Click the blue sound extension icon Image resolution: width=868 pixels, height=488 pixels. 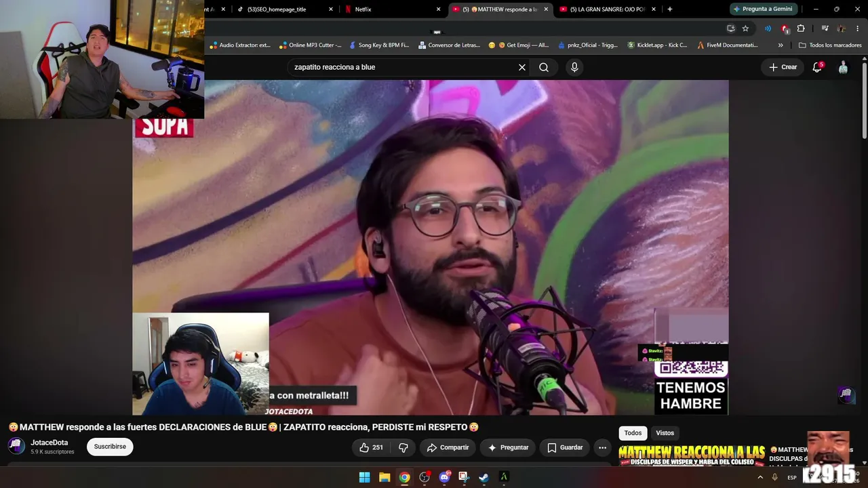pyautogui.click(x=768, y=28)
